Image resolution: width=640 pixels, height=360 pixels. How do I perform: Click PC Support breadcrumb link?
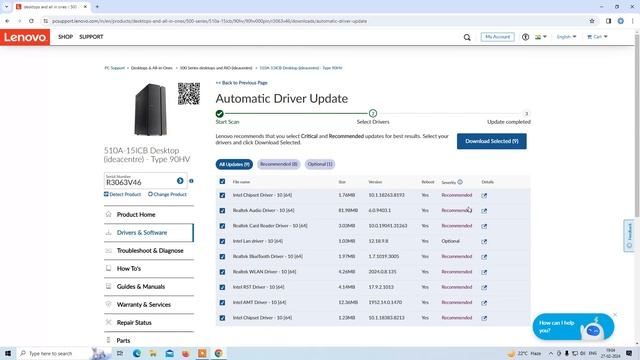coord(115,68)
